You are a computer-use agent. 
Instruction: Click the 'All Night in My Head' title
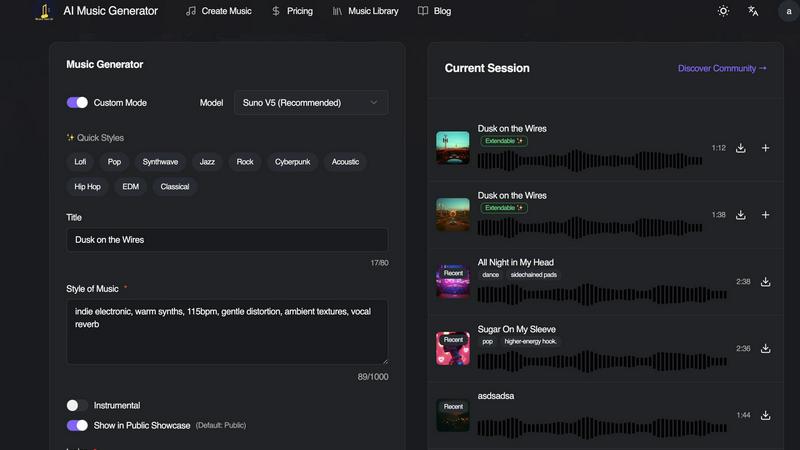click(515, 262)
